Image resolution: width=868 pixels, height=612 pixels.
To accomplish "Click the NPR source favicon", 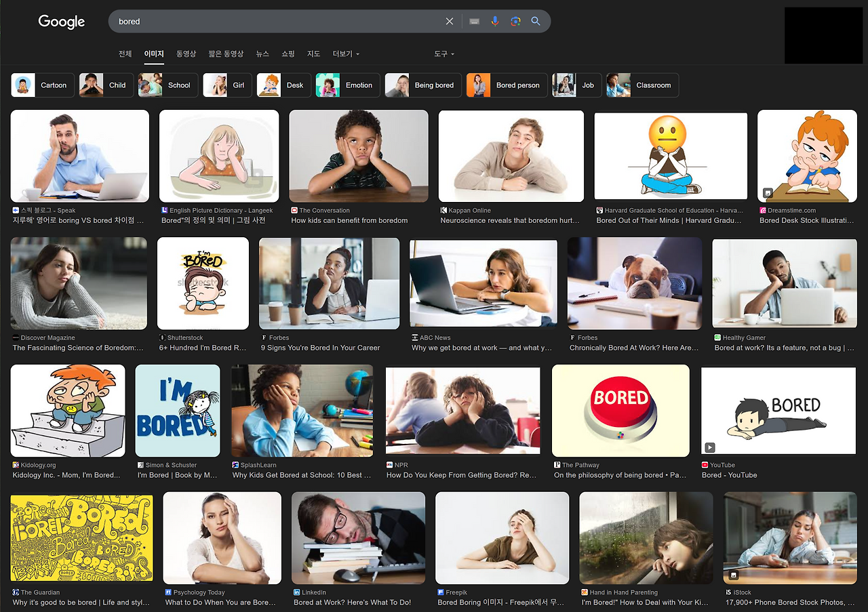I will tap(390, 465).
